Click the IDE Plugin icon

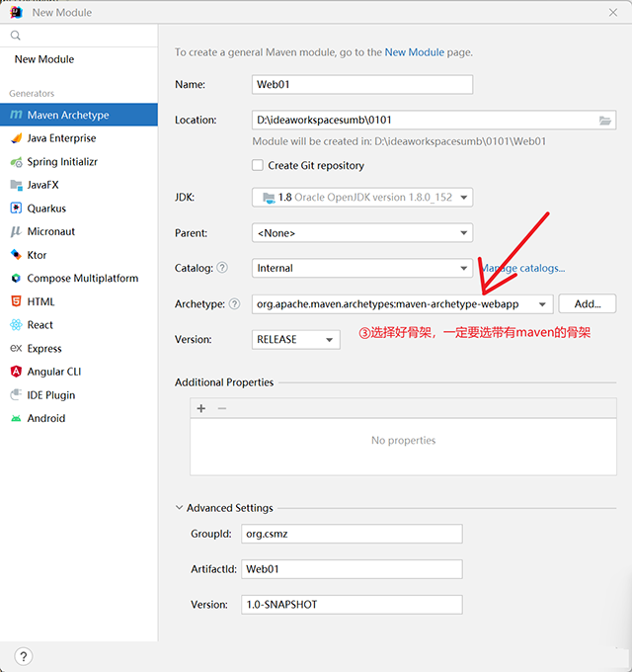pos(16,394)
